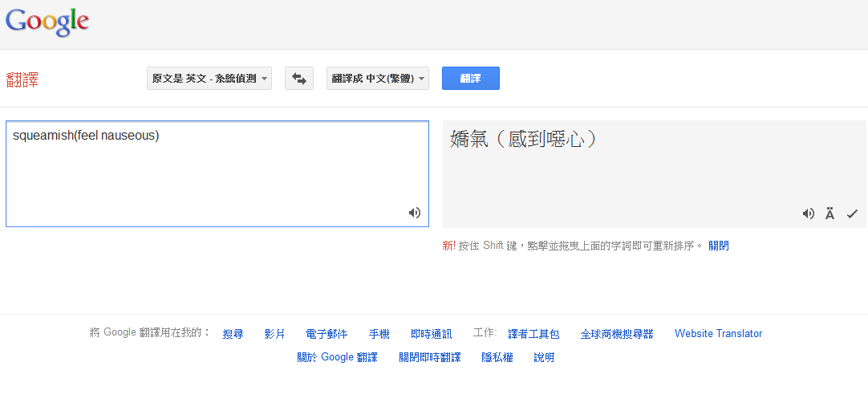Viewport: 868px width, 419px height.
Task: Open the 說明 help link
Action: click(x=544, y=357)
